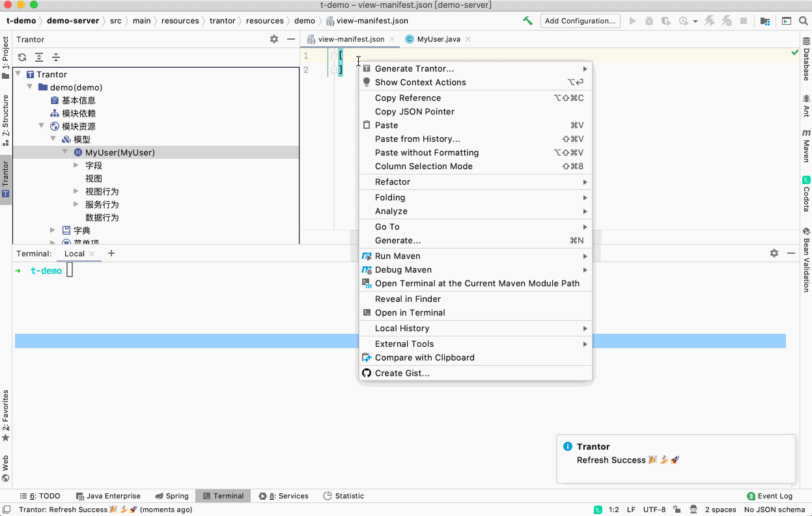Open the Codota tool window

[x=806, y=193]
